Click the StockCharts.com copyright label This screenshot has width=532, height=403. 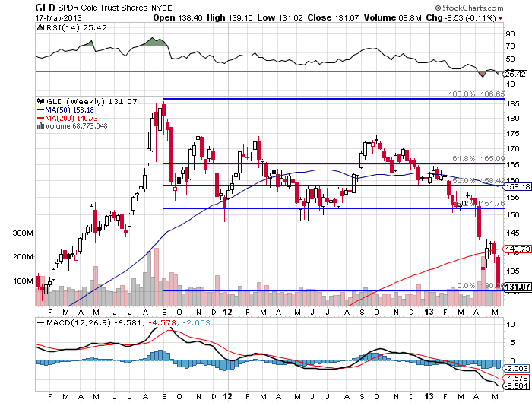pos(469,8)
